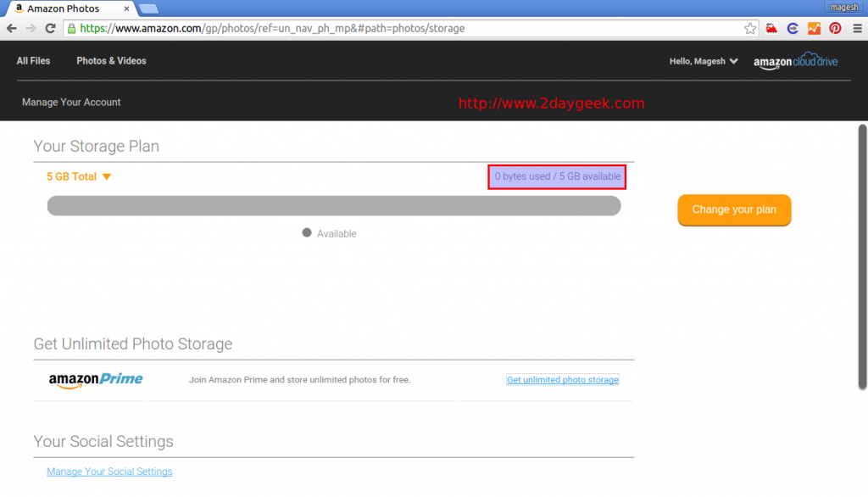Click the Pinterest extension icon
This screenshot has width=868, height=497.
pyautogui.click(x=835, y=28)
